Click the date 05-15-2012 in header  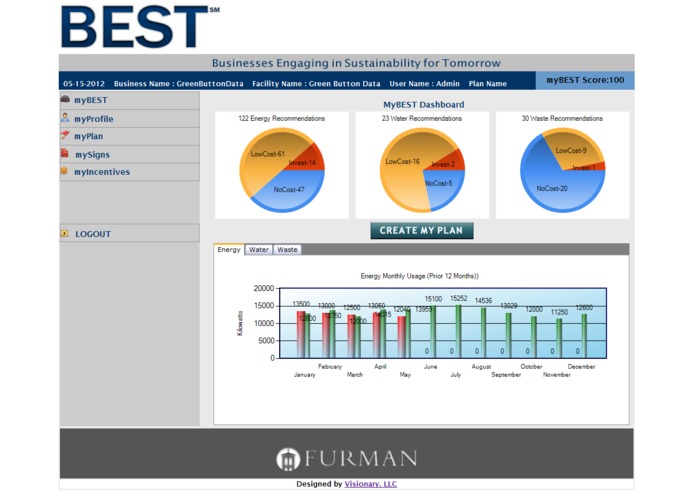(84, 83)
